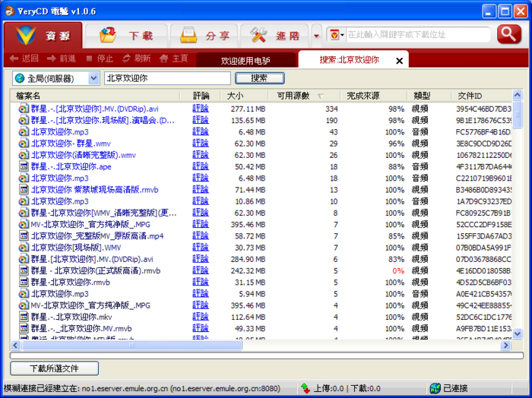
Task: Select 群星.[北京欢迎你].MV.(DVDRip).avi 284.90 MB
Action: [x=261, y=259]
